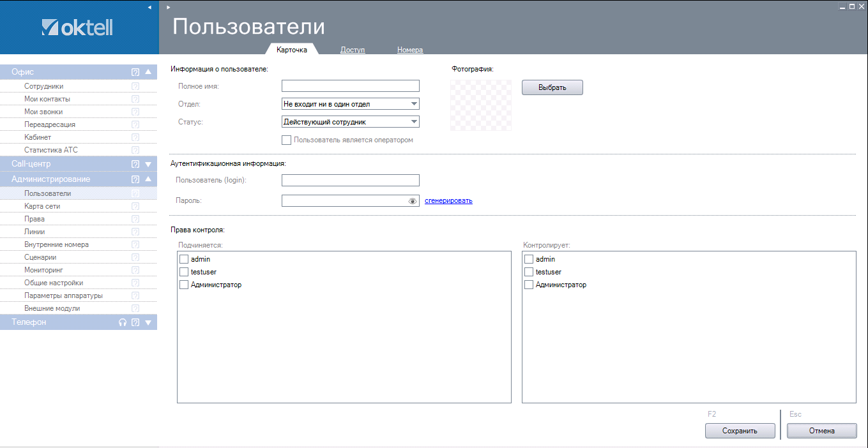Screen dimensions: 868x448
Task: Click the Сохранить button
Action: point(740,431)
